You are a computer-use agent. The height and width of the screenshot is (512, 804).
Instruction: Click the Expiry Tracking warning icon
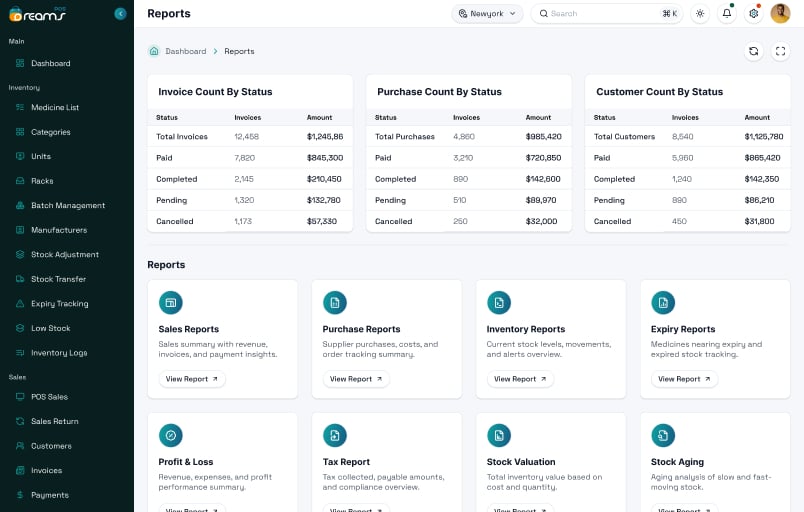pos(20,304)
